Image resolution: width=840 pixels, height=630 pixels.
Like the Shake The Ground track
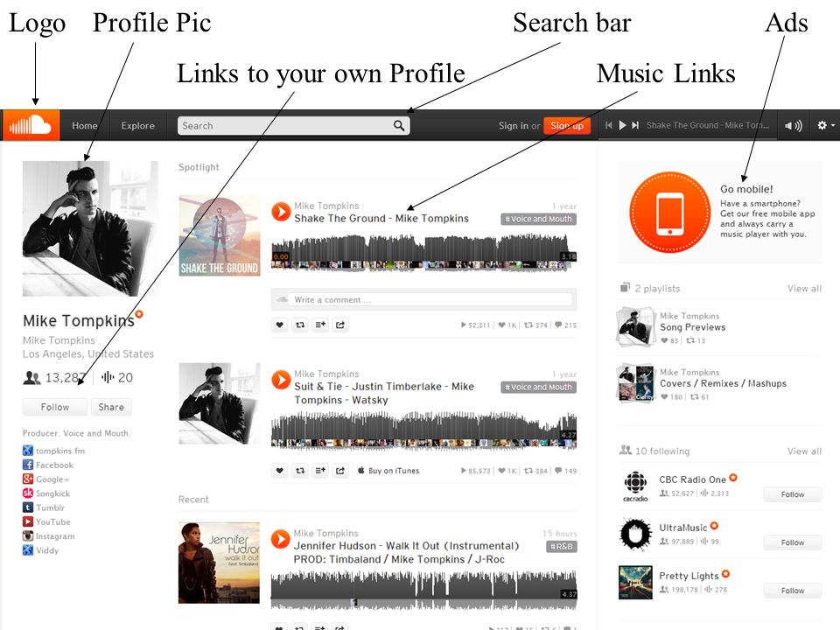click(280, 325)
